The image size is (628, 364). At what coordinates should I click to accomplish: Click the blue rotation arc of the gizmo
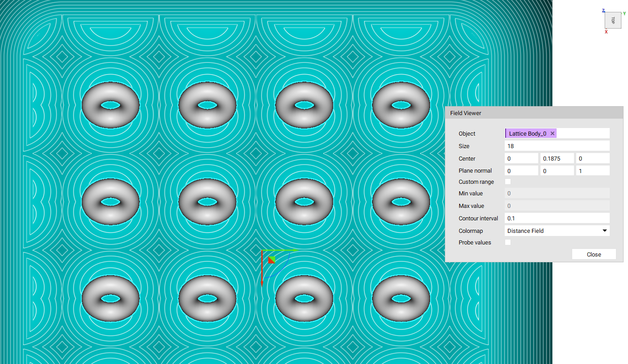[282, 269]
